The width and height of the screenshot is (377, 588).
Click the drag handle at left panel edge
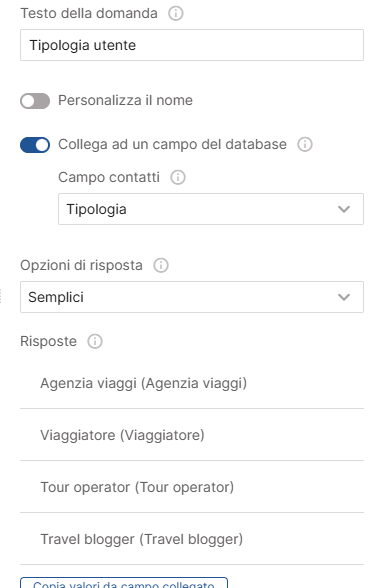coord(1,296)
